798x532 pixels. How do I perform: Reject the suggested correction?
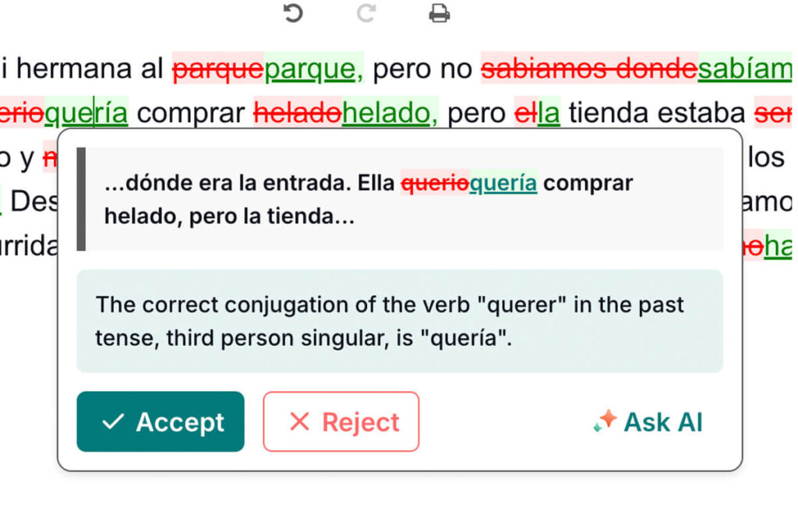click(341, 421)
